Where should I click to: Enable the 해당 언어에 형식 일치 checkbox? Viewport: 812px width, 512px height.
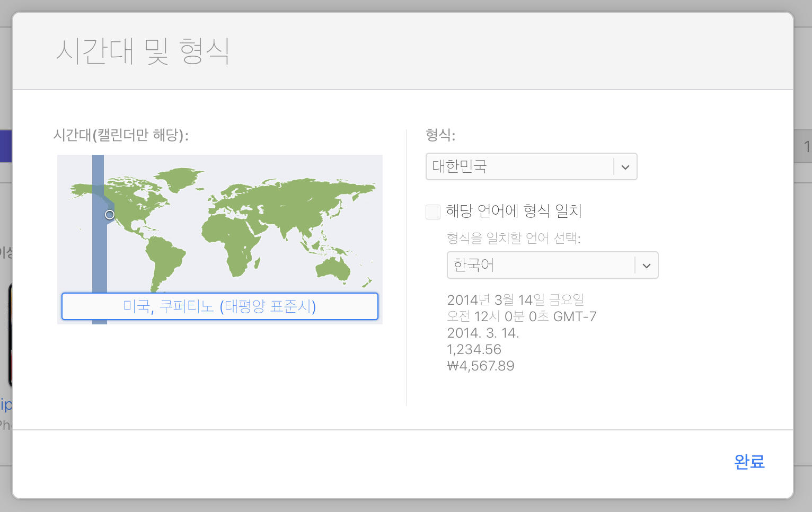pos(433,212)
